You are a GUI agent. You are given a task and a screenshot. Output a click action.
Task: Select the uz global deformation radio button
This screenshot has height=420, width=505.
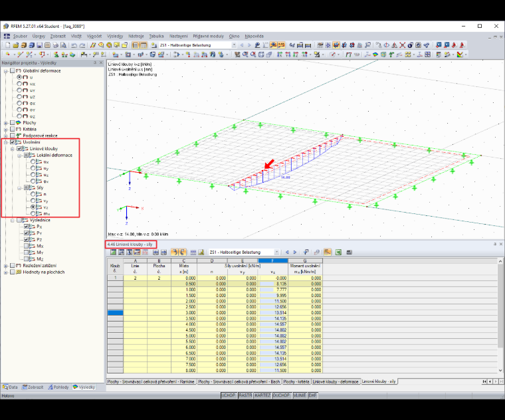coord(19,96)
